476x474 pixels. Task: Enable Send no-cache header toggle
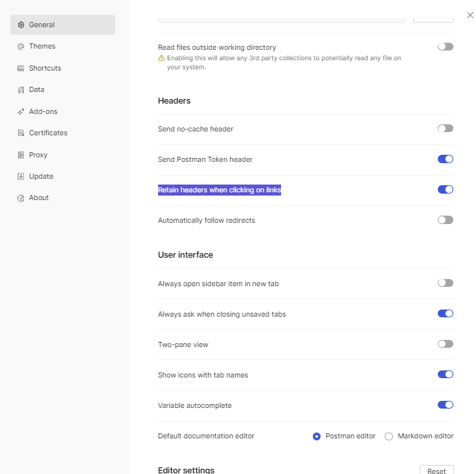[446, 128]
